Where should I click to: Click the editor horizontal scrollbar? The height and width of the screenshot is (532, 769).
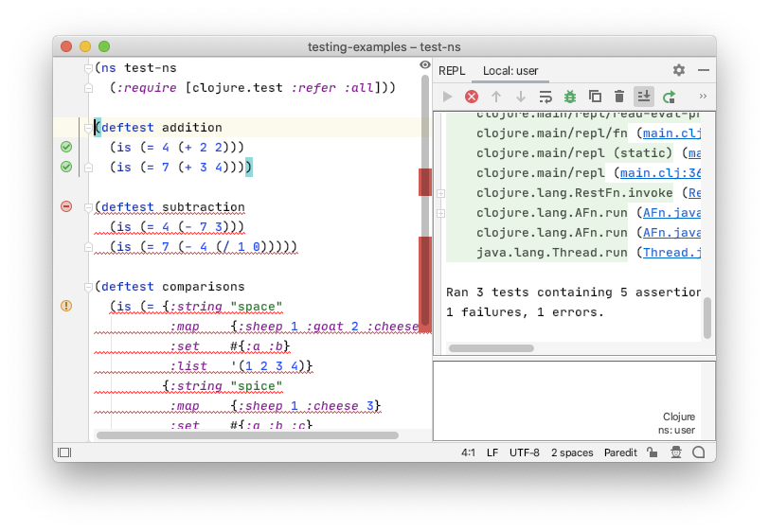pos(248,435)
